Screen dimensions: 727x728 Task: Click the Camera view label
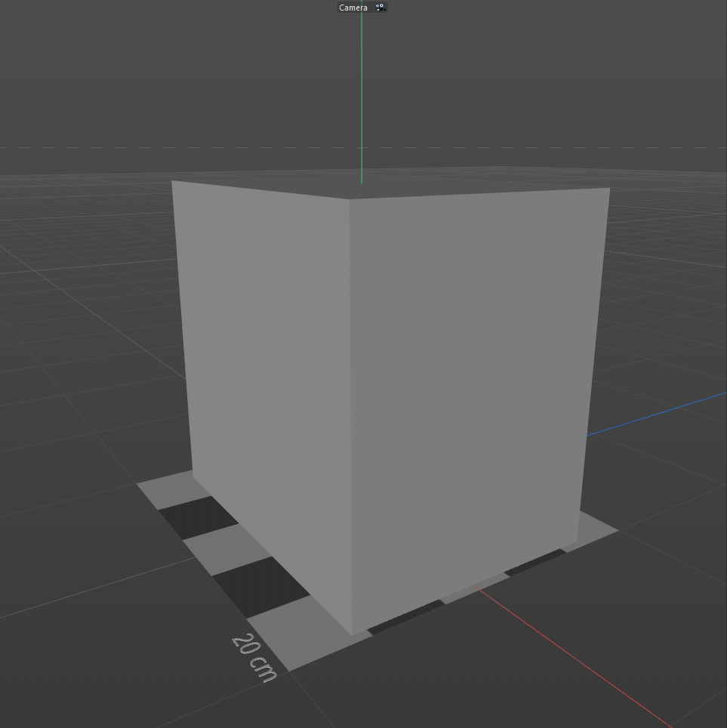[x=353, y=8]
